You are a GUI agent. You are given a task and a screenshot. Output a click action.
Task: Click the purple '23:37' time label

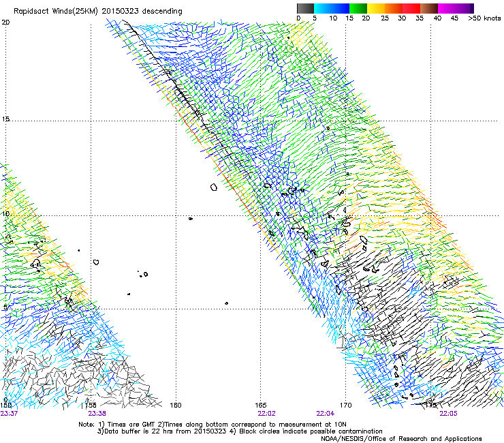point(9,414)
